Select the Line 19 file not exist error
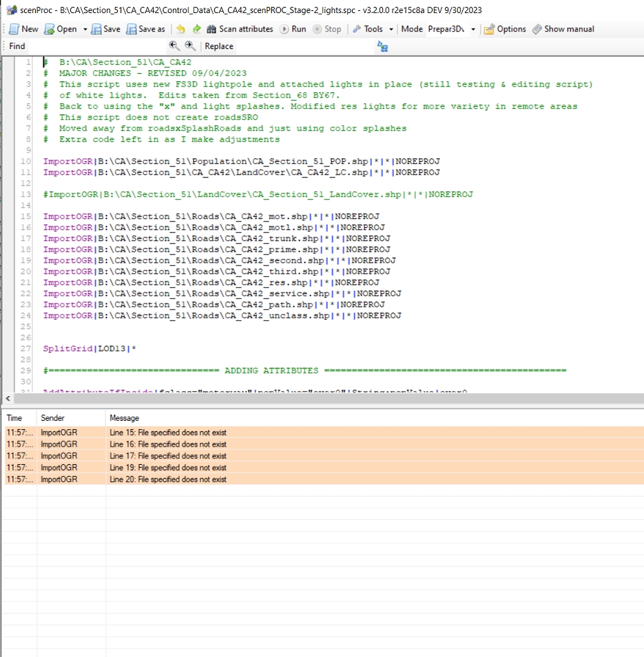This screenshot has width=644, height=657. pos(324,468)
